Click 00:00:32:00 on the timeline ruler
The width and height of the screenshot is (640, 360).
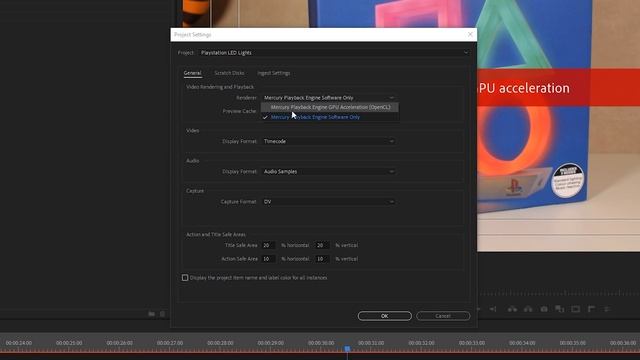pyautogui.click(x=422, y=343)
